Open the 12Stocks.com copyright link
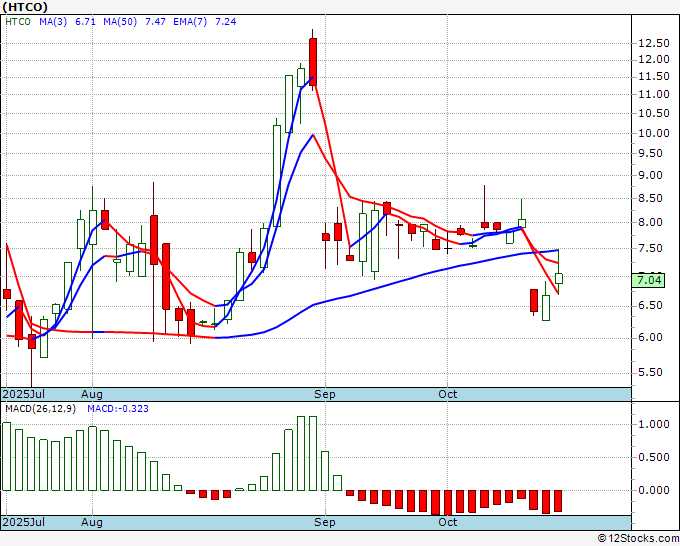This screenshot has height=546, width=680. point(638,539)
